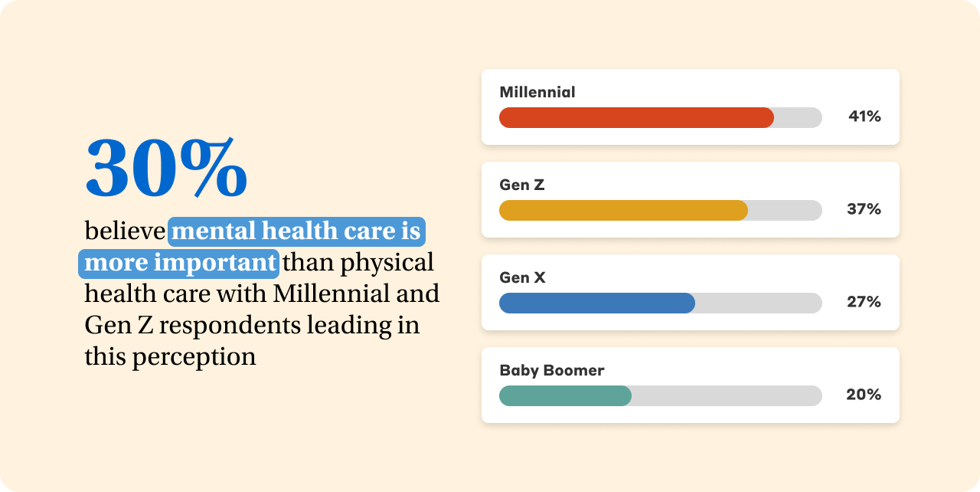Click the 20% value
The height and width of the screenshot is (492, 980).
[x=864, y=395]
